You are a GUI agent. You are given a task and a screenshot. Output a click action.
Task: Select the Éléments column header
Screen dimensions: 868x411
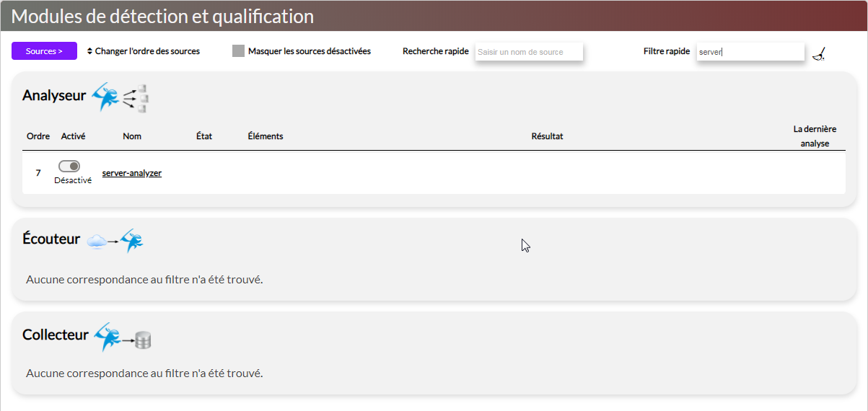click(265, 136)
